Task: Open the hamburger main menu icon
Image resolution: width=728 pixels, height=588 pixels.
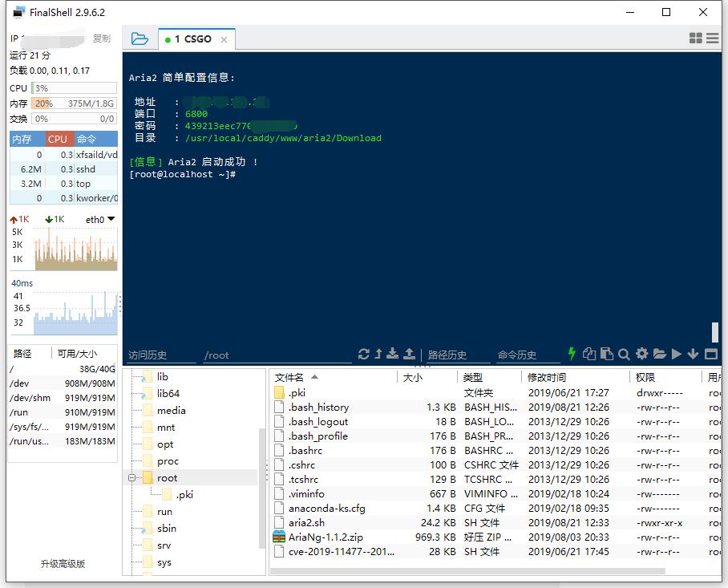Action: pos(712,38)
